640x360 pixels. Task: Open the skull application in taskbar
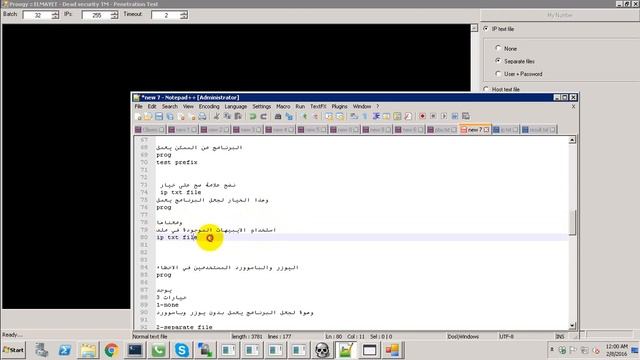(x=322, y=350)
